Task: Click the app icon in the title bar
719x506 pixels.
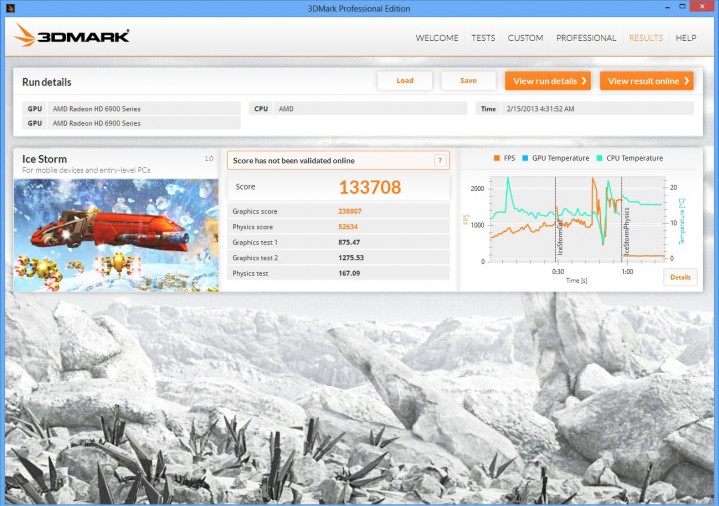Action: [10, 8]
